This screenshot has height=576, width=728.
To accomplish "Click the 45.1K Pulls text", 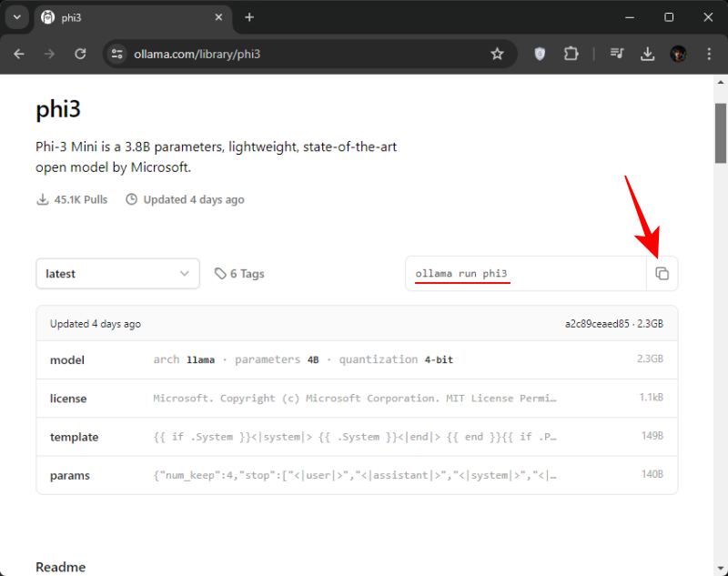I will coord(81,199).
